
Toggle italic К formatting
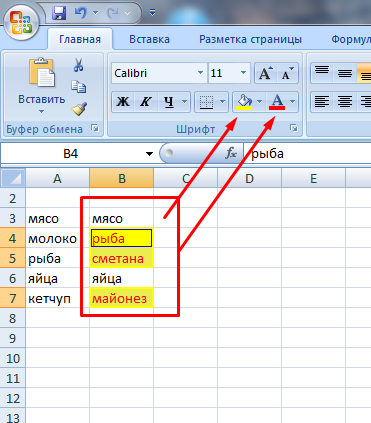click(x=145, y=102)
